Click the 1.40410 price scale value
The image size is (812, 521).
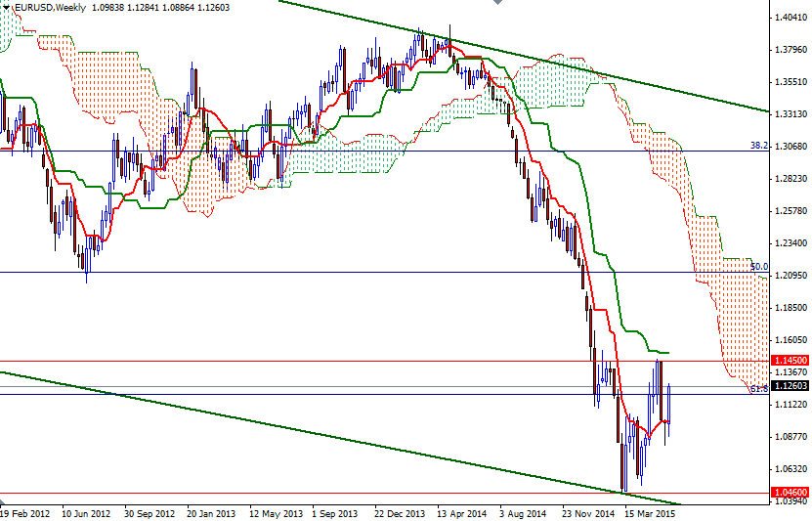click(791, 18)
